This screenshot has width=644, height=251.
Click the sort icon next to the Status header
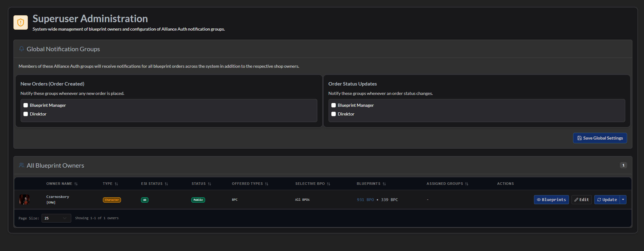[209, 184]
